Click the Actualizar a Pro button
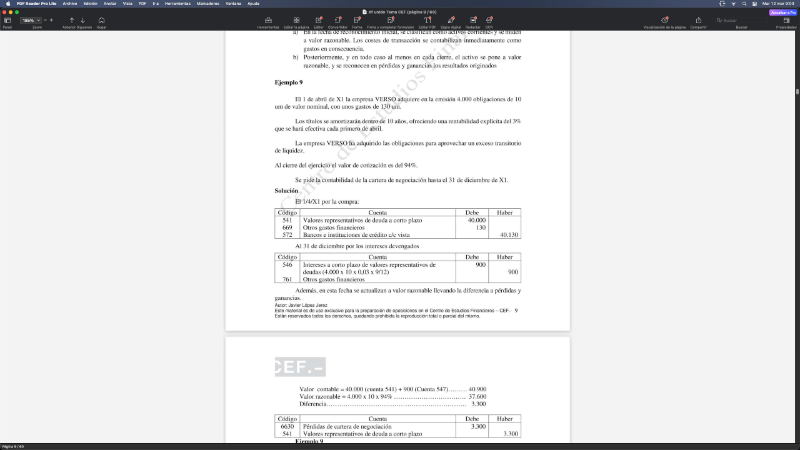Screen dimensions: 800x450 pyautogui.click(x=782, y=12)
